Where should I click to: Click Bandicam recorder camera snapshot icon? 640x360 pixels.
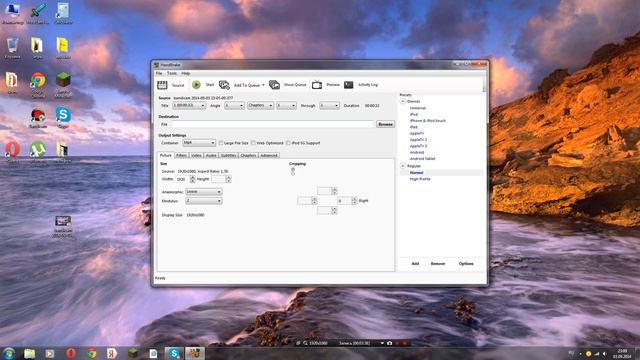click(390, 343)
